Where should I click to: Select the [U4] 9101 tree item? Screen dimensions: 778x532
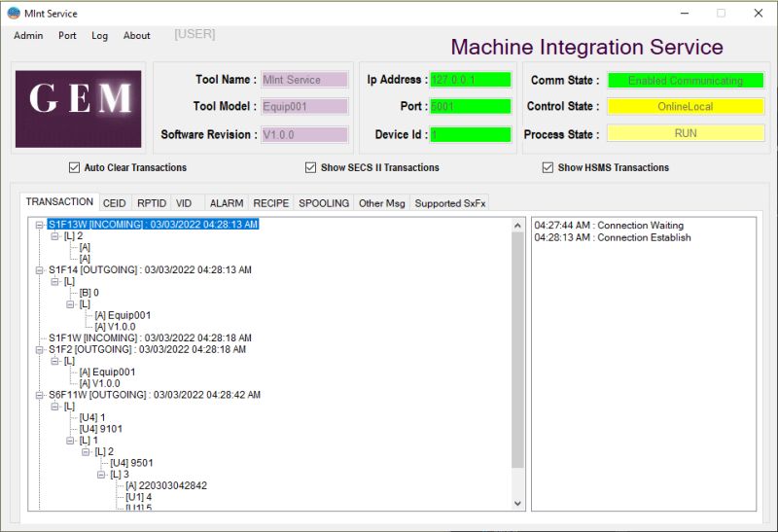point(101,429)
